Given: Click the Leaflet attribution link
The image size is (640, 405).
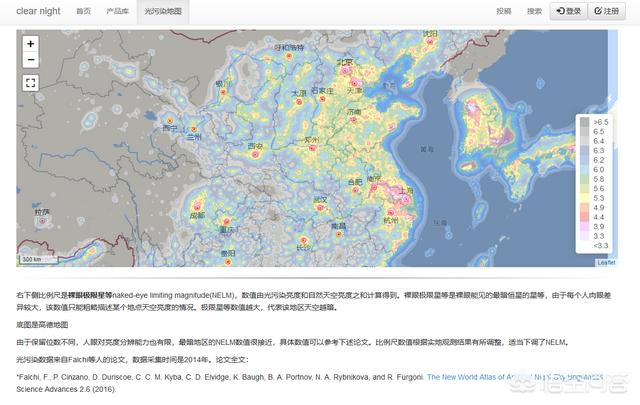Looking at the screenshot, I should (606, 262).
